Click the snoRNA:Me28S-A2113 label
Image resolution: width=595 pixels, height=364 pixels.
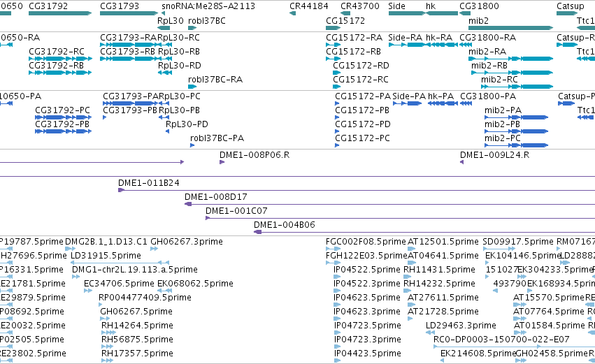click(x=208, y=6)
